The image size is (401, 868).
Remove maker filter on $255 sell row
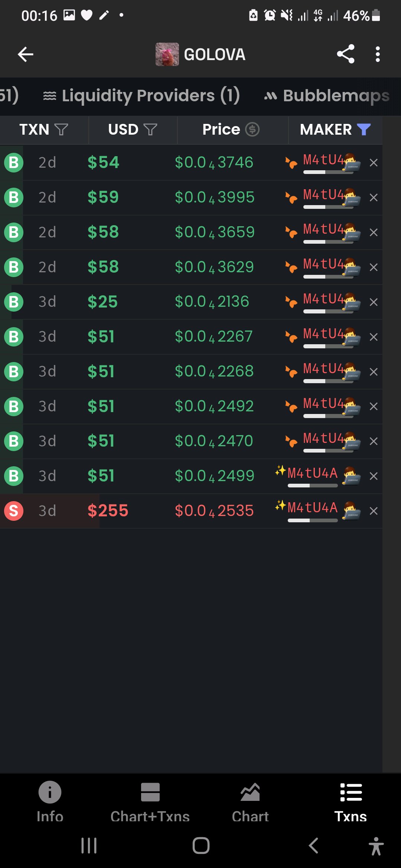coord(374,511)
